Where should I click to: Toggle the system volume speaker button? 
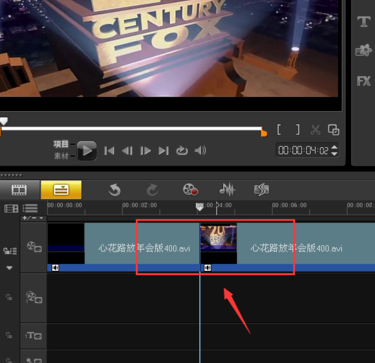(x=200, y=151)
